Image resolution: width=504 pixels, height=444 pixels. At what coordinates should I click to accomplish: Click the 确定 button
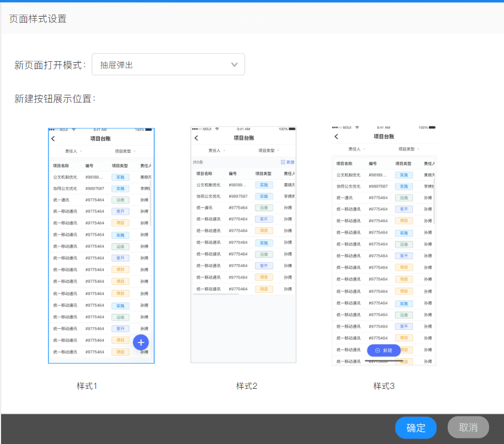(416, 427)
